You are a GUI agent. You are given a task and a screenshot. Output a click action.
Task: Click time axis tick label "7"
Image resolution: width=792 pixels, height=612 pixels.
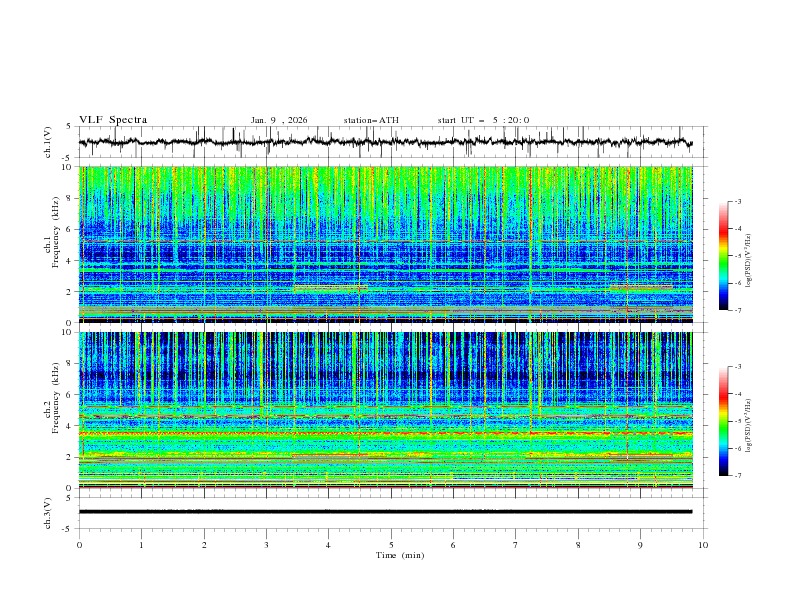pyautogui.click(x=516, y=545)
